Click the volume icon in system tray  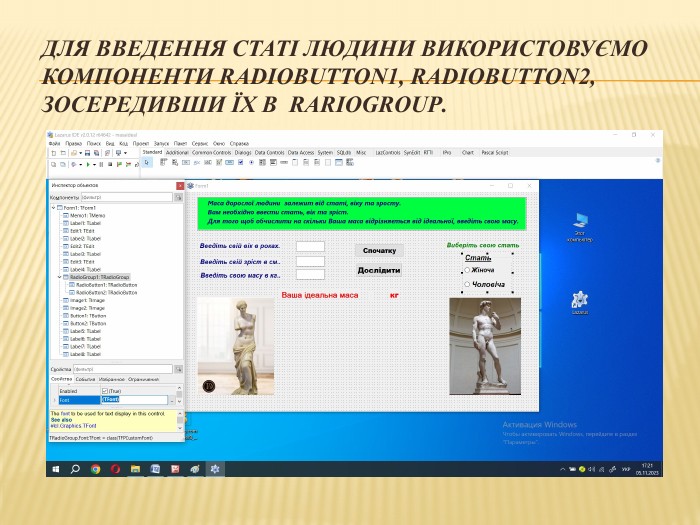tap(591, 470)
